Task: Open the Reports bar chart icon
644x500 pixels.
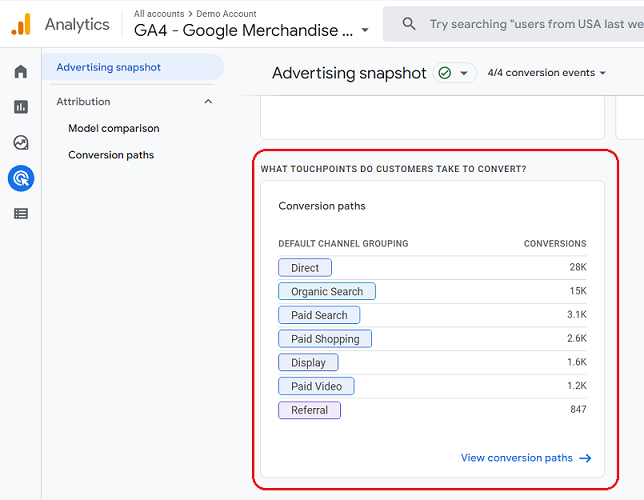Action: pos(21,107)
